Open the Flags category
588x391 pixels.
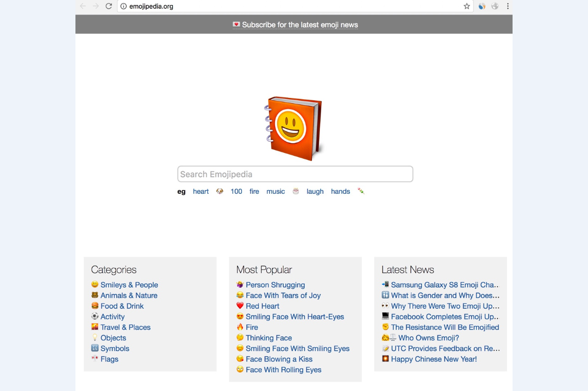110,359
